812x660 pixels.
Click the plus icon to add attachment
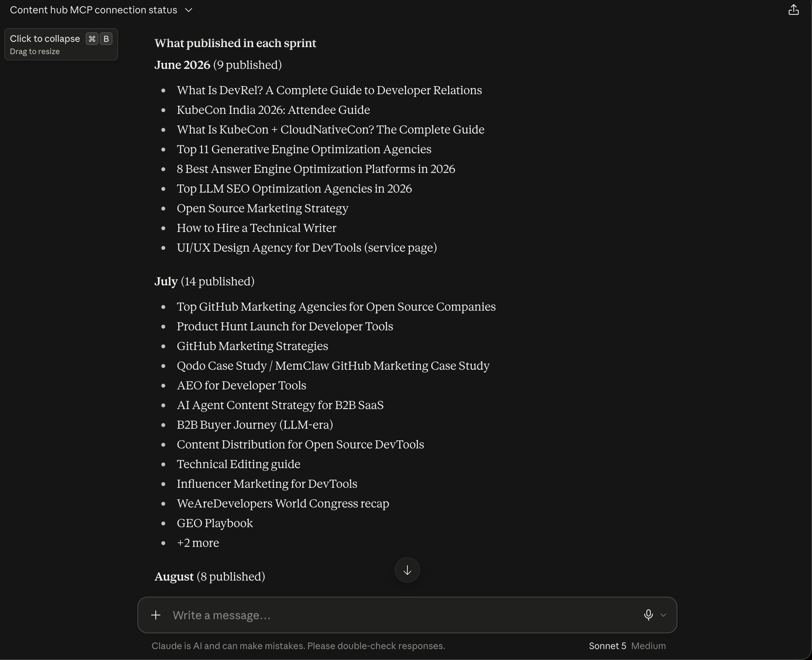tap(156, 615)
